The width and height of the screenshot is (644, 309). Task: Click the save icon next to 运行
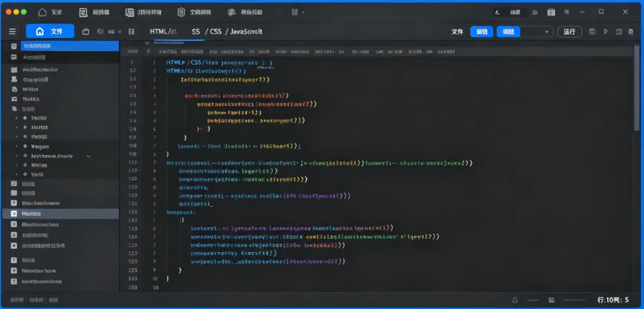592,32
